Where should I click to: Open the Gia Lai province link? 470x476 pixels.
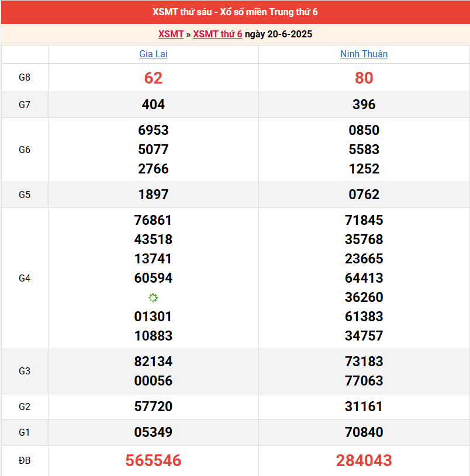(x=153, y=54)
